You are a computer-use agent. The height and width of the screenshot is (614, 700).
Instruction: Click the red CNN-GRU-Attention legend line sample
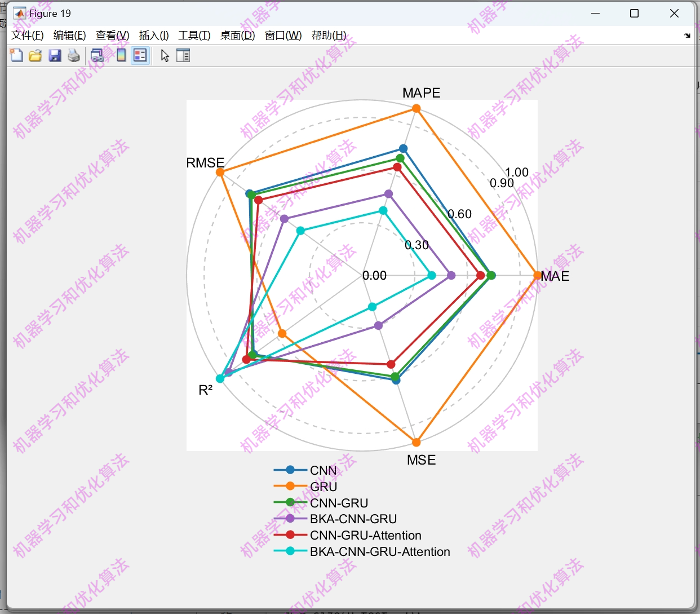(x=290, y=535)
